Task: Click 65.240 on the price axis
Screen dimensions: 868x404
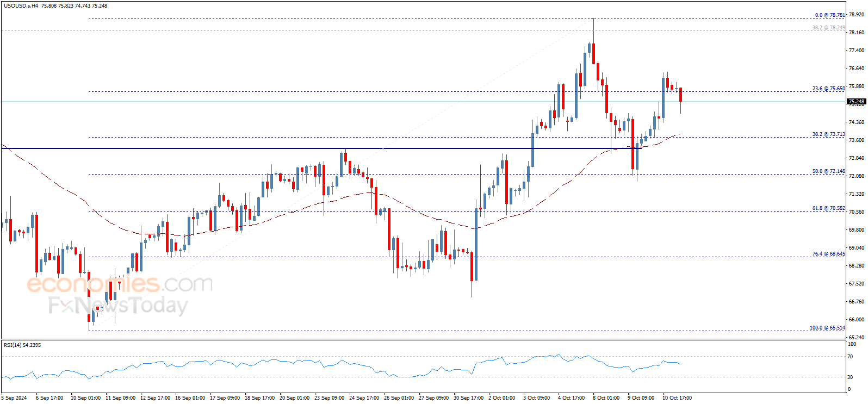Action: [857, 337]
